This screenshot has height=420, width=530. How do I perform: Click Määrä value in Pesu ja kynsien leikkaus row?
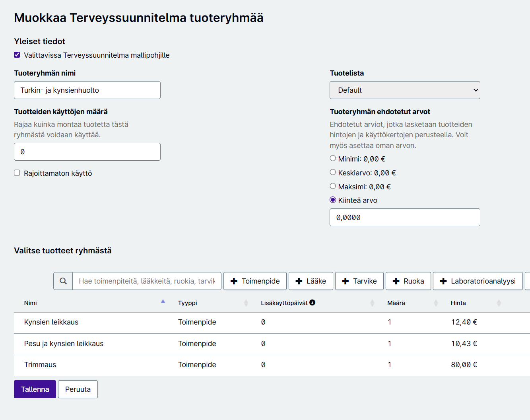390,344
